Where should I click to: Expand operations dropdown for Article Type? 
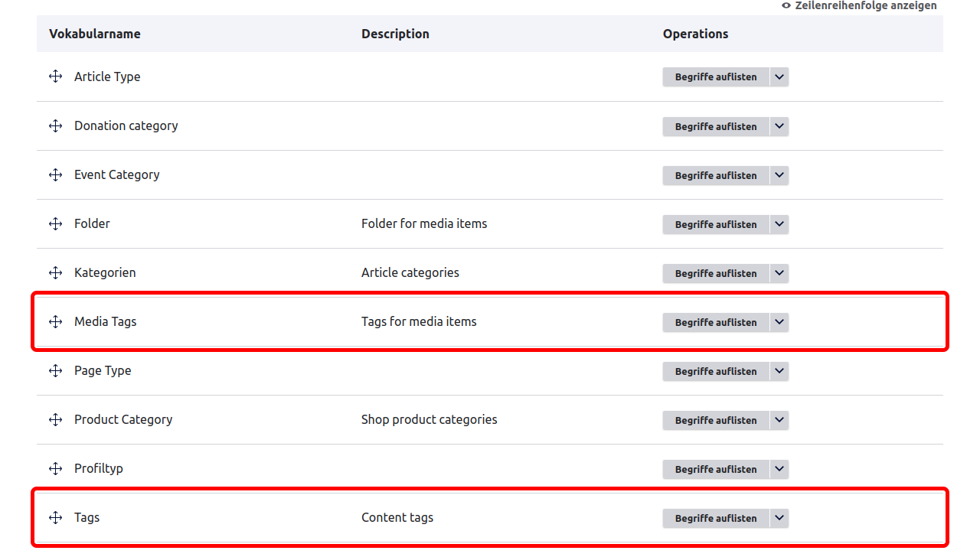(x=779, y=77)
